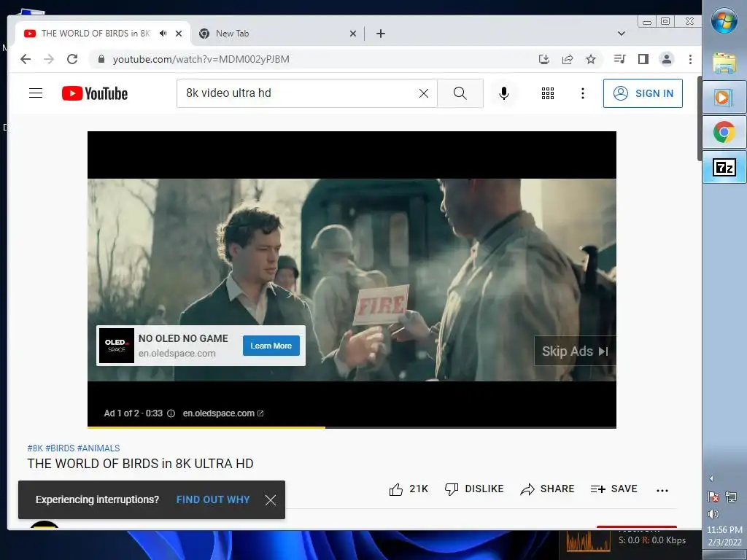Dismiss the interruptions notification
Screen dimensions: 747x560
pyautogui.click(x=271, y=500)
